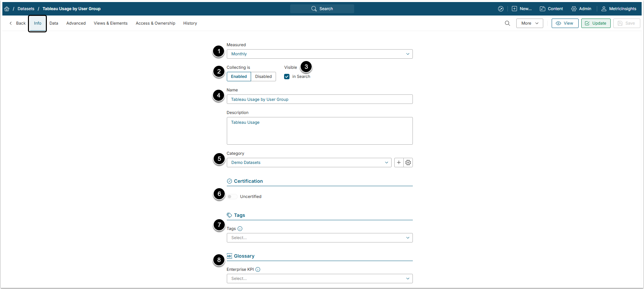Open the Measured dropdown showing Monthly
The image size is (644, 289).
tap(319, 54)
